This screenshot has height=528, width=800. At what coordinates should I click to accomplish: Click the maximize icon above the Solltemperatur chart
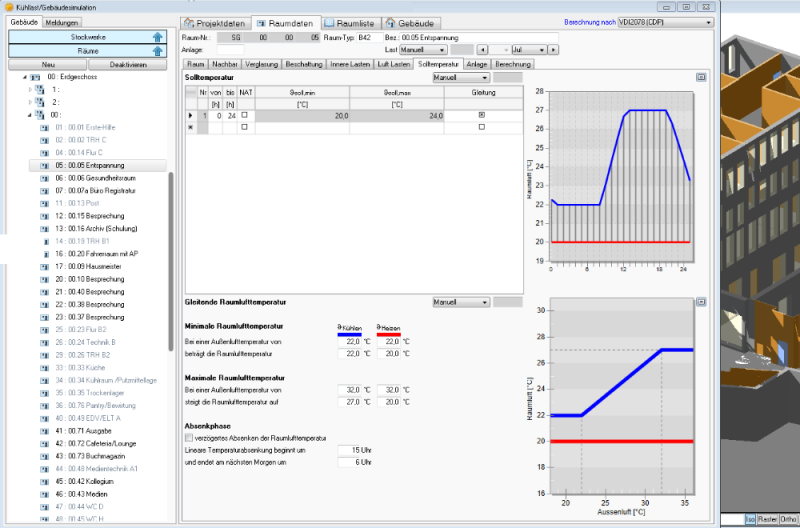[x=701, y=76]
